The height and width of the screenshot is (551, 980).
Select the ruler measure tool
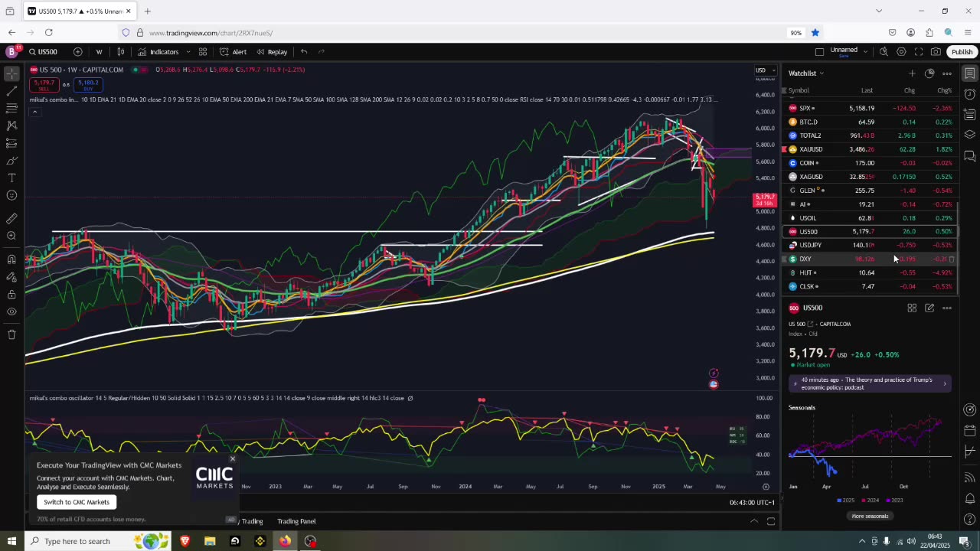(11, 218)
